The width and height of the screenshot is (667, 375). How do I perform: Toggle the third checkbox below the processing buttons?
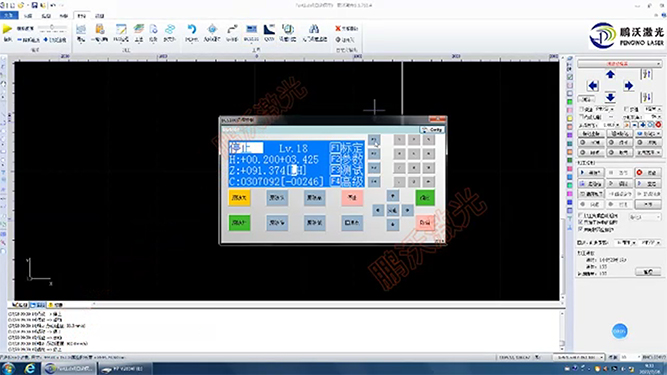[581, 229]
